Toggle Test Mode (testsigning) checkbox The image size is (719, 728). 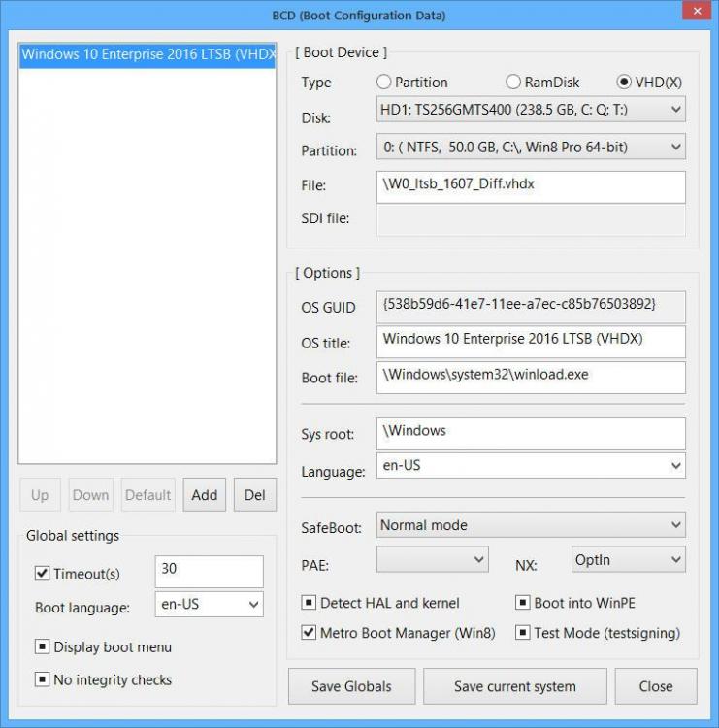[x=522, y=633]
